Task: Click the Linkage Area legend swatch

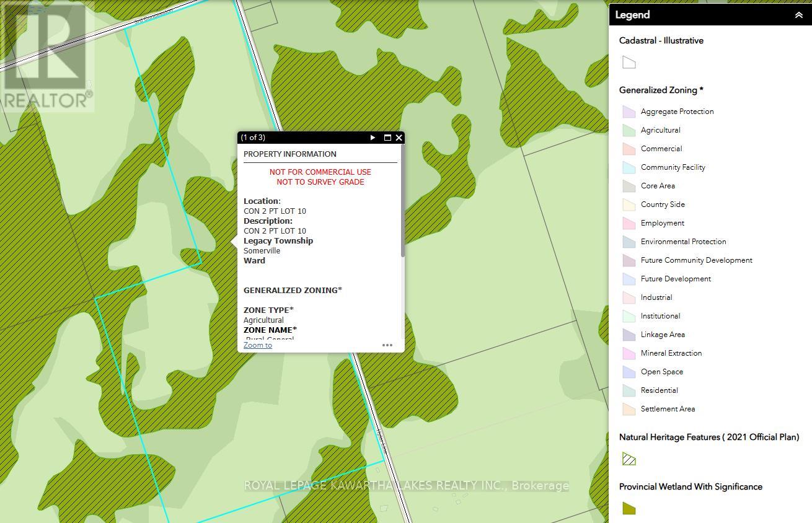Action: click(x=629, y=335)
